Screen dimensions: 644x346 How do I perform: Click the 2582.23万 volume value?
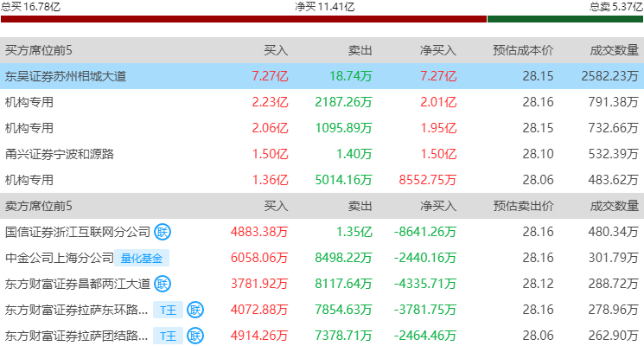click(x=610, y=76)
